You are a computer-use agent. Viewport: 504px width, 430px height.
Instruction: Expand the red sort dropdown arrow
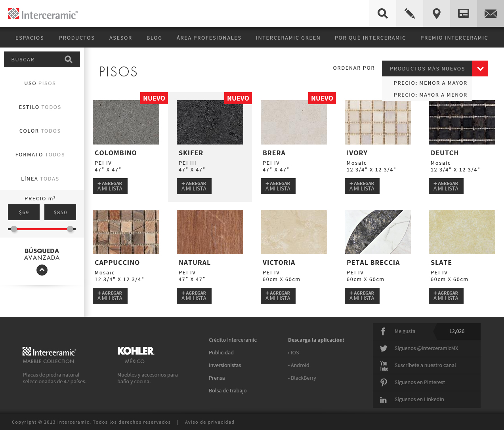480,68
